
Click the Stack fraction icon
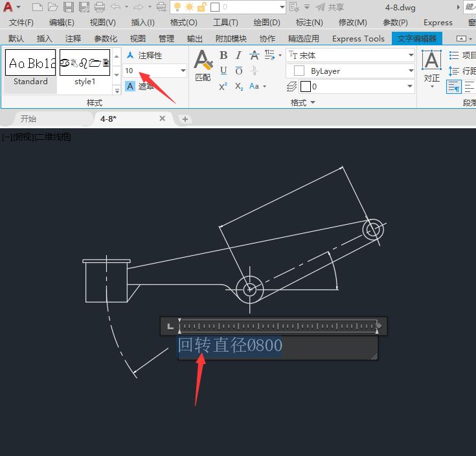point(255,71)
